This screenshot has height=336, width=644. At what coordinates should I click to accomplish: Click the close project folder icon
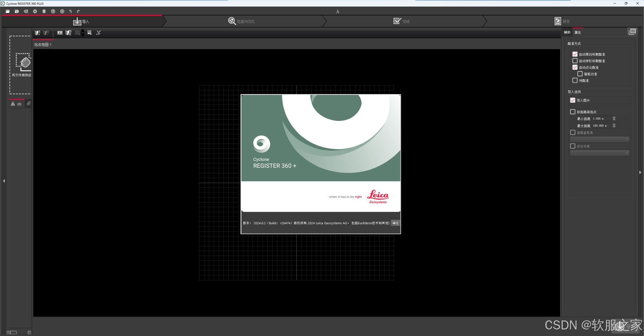point(17,11)
